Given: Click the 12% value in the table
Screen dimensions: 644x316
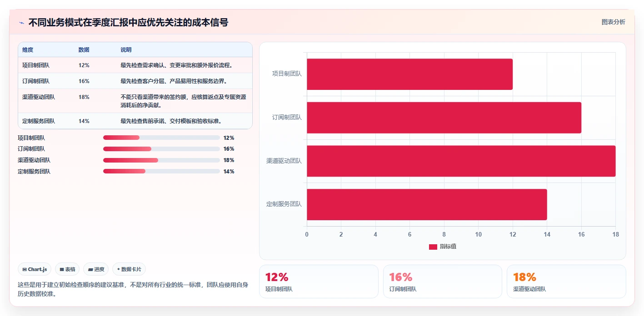Looking at the screenshot, I should [x=84, y=65].
